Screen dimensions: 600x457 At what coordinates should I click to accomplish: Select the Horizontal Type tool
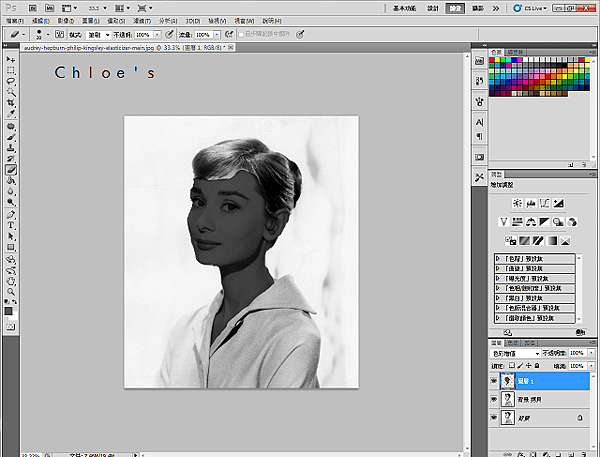click(x=11, y=225)
